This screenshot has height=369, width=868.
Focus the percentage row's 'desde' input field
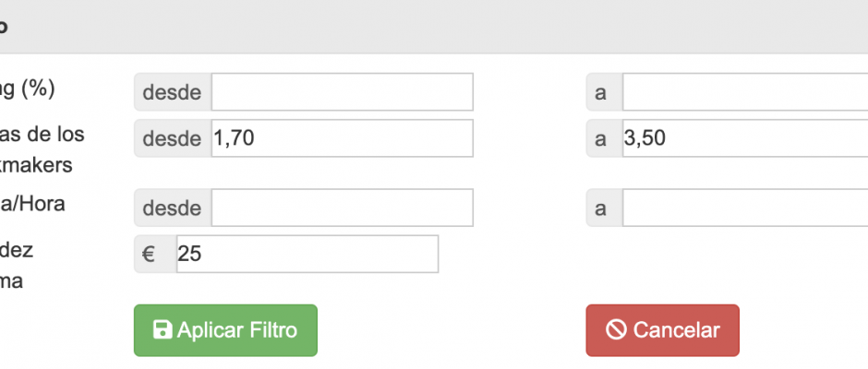tap(342, 92)
